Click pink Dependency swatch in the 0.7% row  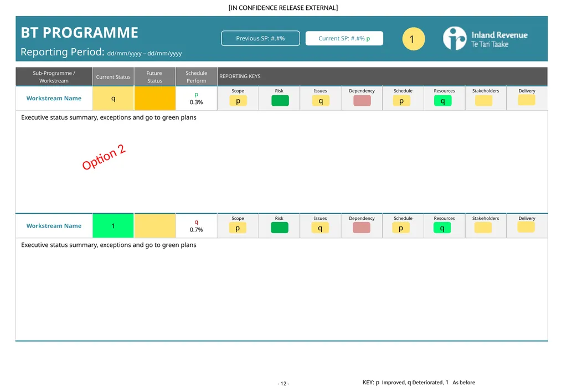point(362,228)
